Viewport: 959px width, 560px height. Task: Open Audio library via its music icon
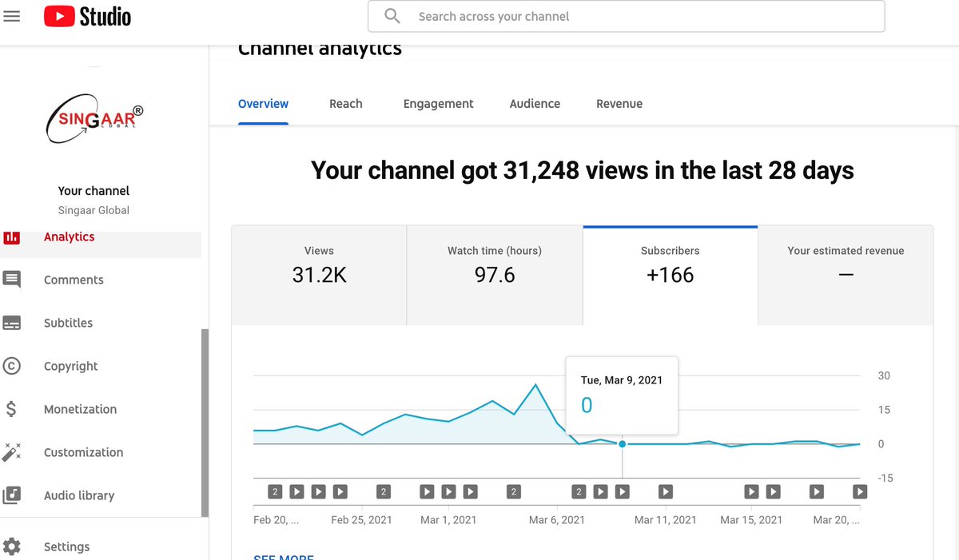pos(11,495)
